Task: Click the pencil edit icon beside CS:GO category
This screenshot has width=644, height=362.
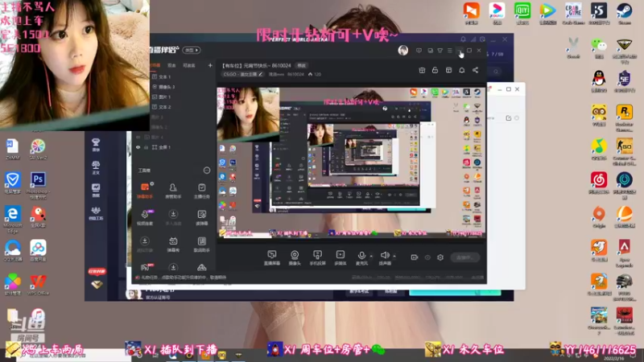Action: [260, 74]
